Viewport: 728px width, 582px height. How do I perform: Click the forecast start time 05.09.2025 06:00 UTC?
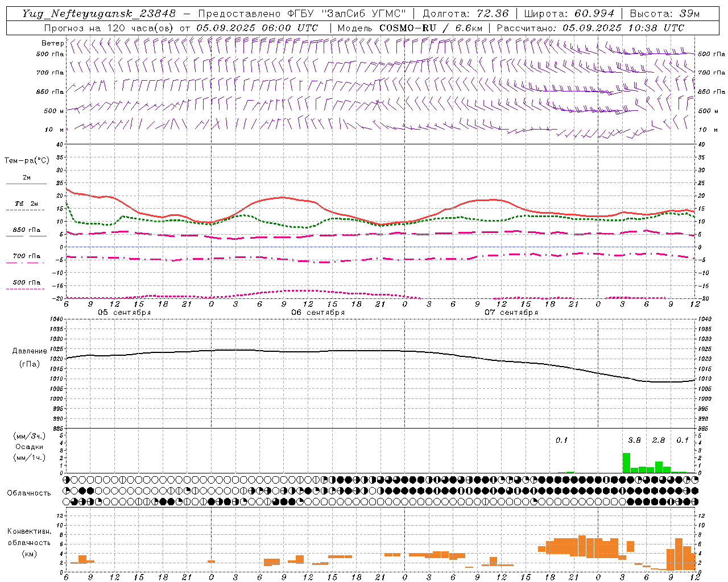tap(257, 28)
